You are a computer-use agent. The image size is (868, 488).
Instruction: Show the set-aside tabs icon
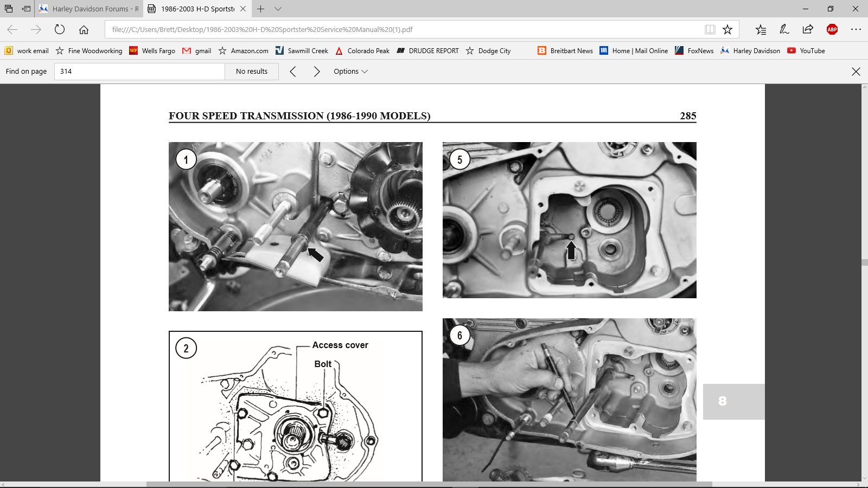click(9, 9)
